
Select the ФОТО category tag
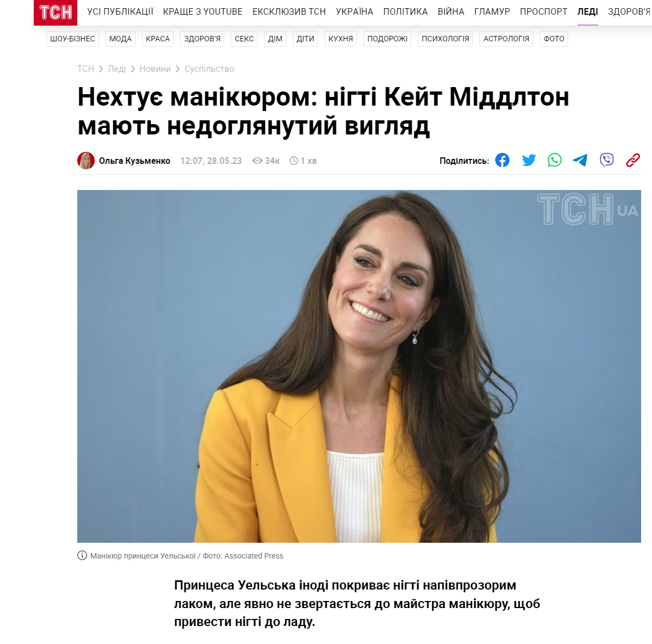(553, 39)
